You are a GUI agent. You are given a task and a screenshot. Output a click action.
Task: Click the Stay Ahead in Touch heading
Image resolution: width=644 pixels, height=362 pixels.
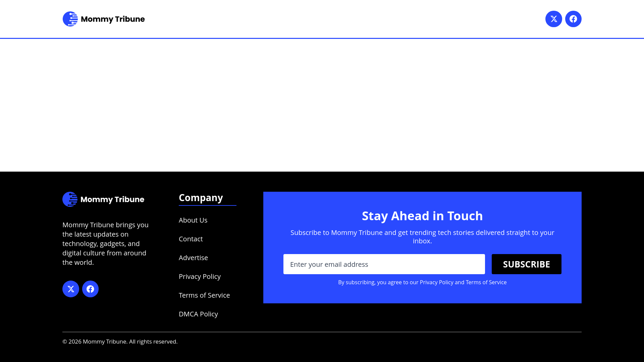422,216
